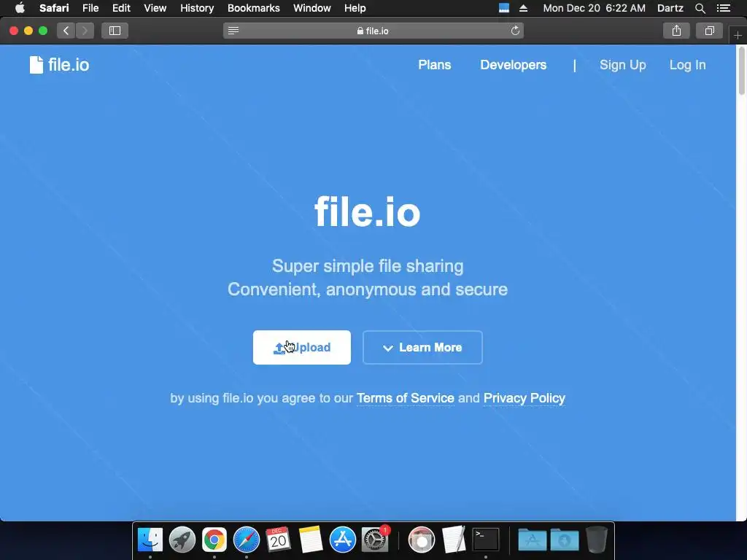The height and width of the screenshot is (560, 747).
Task: Open System Preferences gear with badge
Action: click(375, 540)
